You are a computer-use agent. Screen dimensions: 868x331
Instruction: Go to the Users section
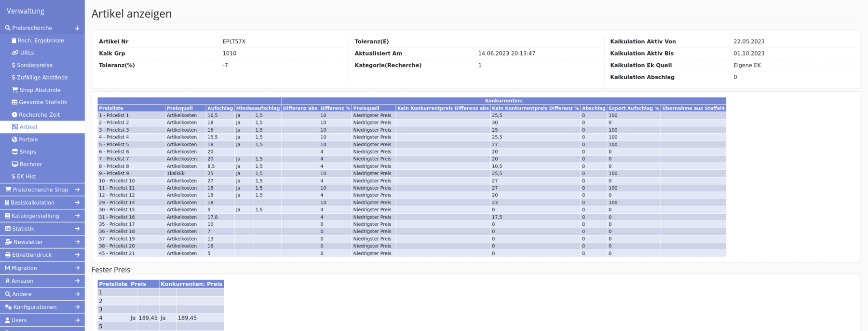pos(19,320)
